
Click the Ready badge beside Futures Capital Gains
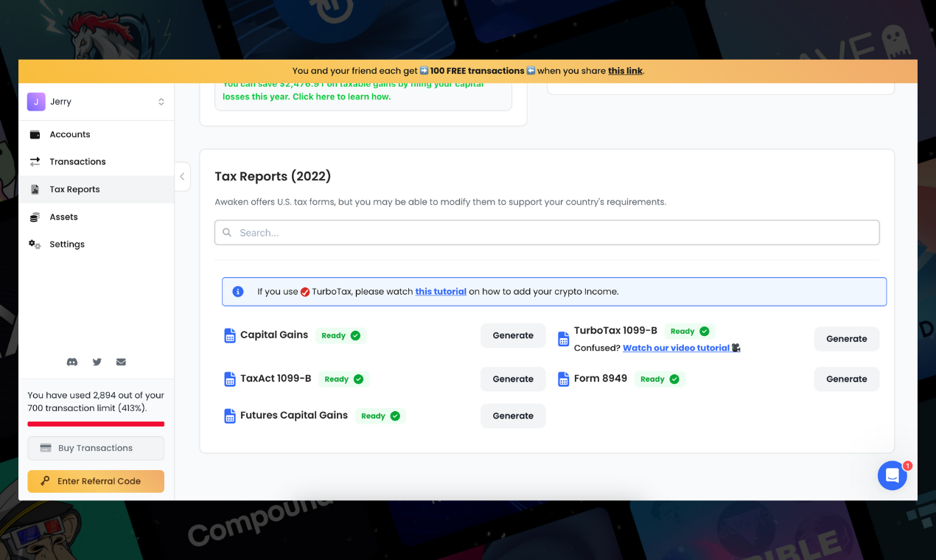coord(381,416)
